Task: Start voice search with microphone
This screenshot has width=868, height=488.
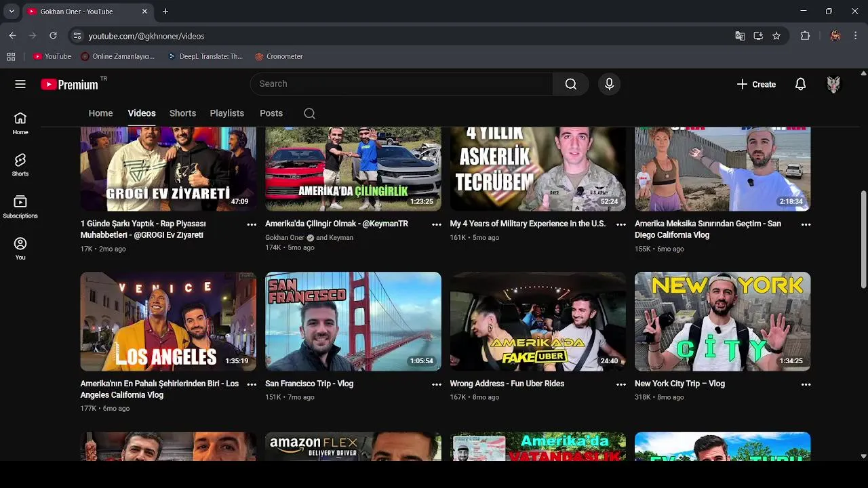Action: pos(609,84)
